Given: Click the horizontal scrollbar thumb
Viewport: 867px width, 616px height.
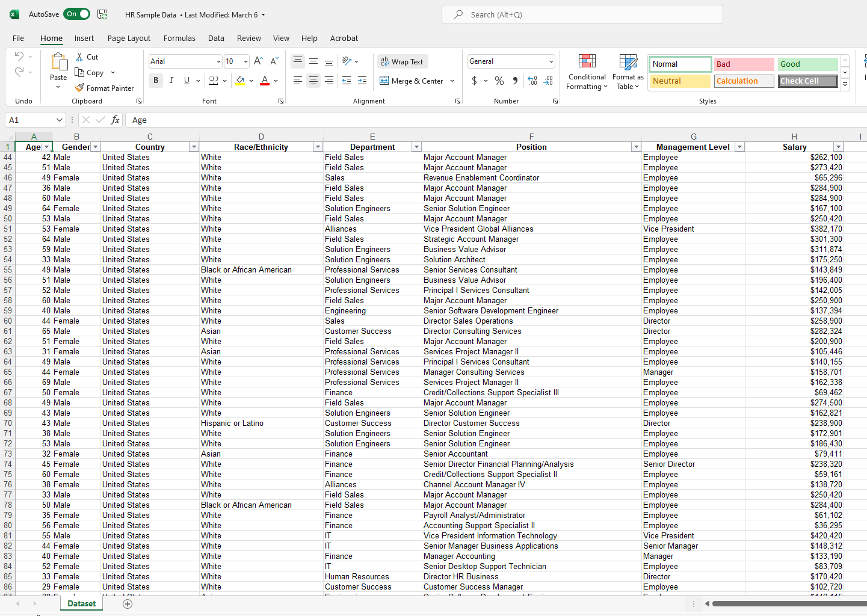Looking at the screenshot, I should [x=789, y=603].
